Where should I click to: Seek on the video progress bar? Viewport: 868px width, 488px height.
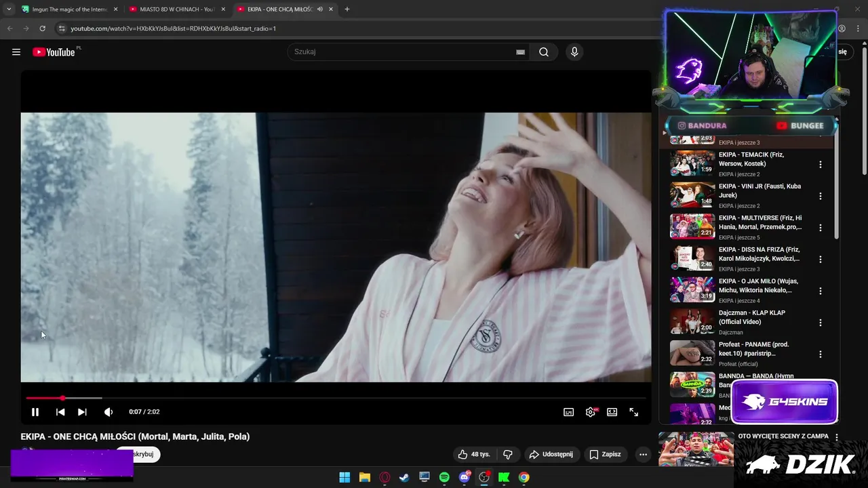[336, 398]
